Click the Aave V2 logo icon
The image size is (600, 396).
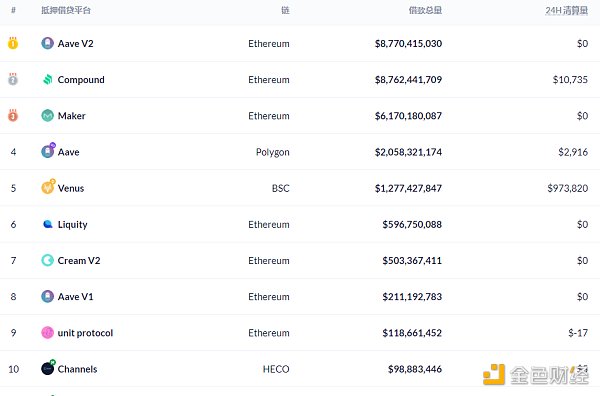click(x=47, y=43)
